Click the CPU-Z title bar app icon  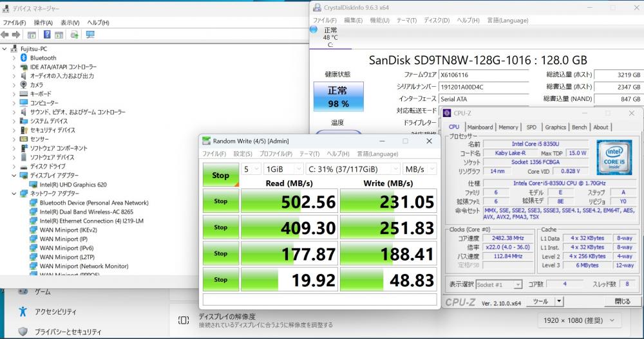coord(447,113)
